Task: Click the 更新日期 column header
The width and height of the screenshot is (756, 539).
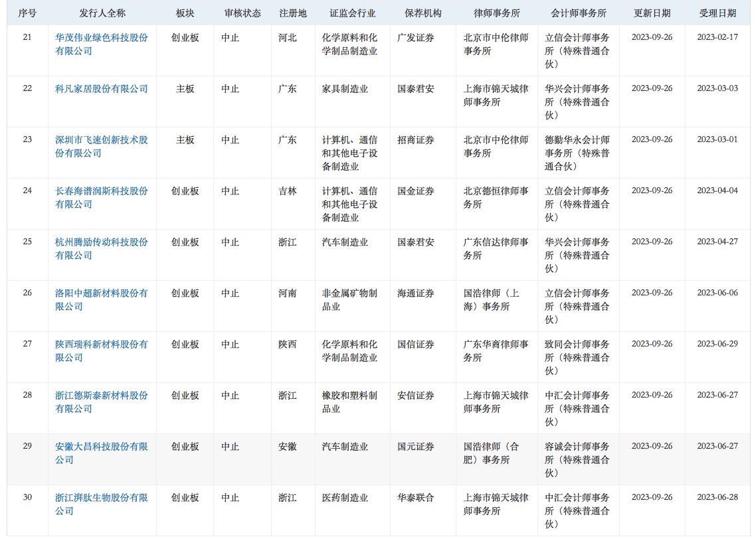Action: [x=652, y=13]
